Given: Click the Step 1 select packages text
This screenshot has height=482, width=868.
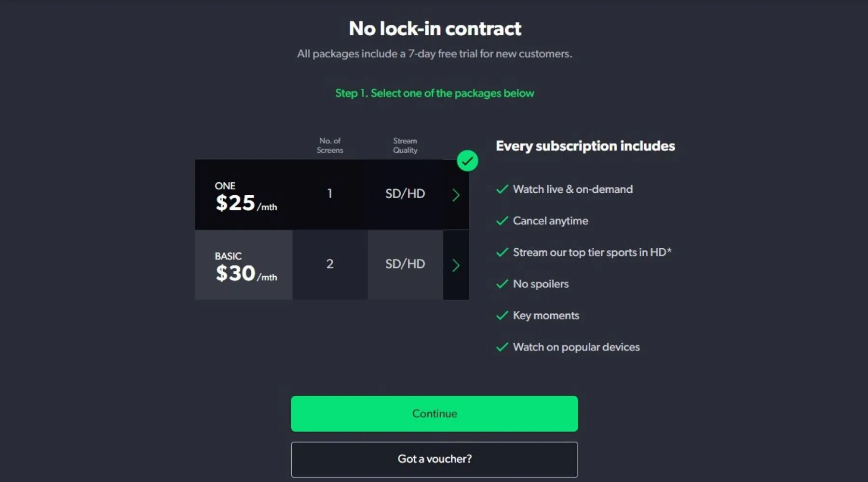Looking at the screenshot, I should pyautogui.click(x=434, y=93).
